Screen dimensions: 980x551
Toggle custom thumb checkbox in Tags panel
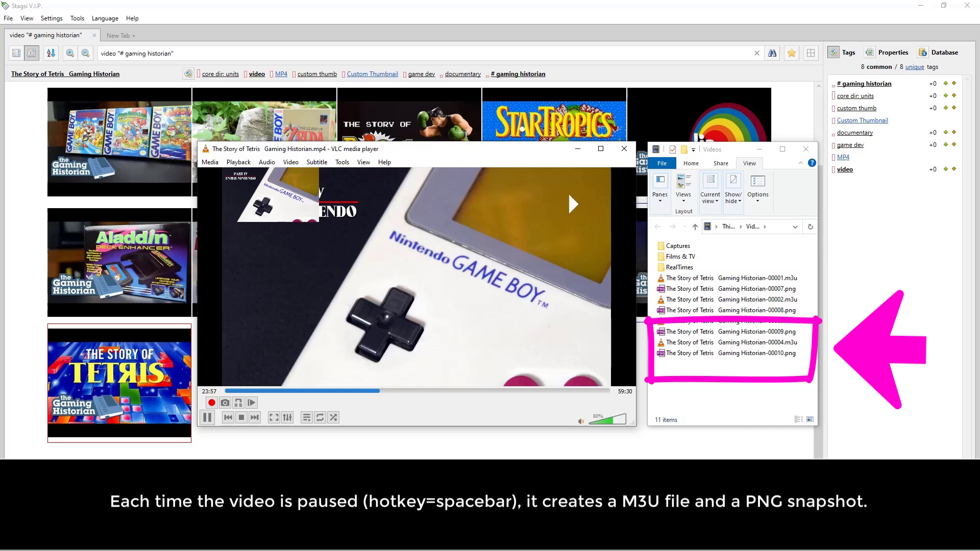click(x=833, y=108)
